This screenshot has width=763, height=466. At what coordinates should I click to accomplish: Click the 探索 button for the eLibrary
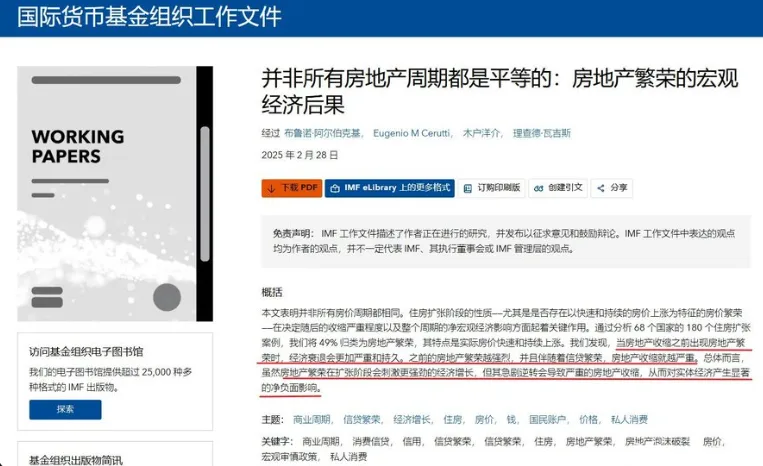[65, 410]
